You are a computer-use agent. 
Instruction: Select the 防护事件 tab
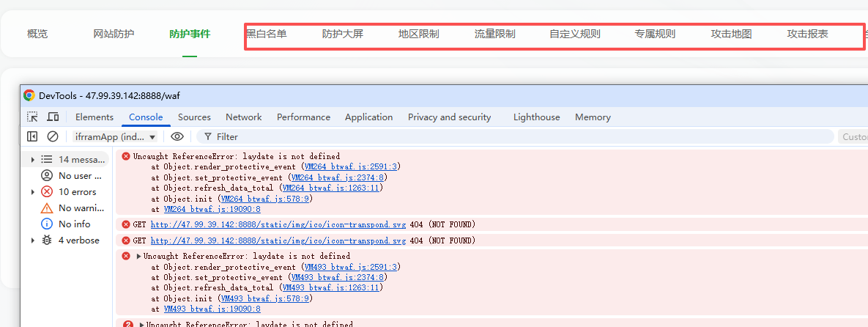190,34
